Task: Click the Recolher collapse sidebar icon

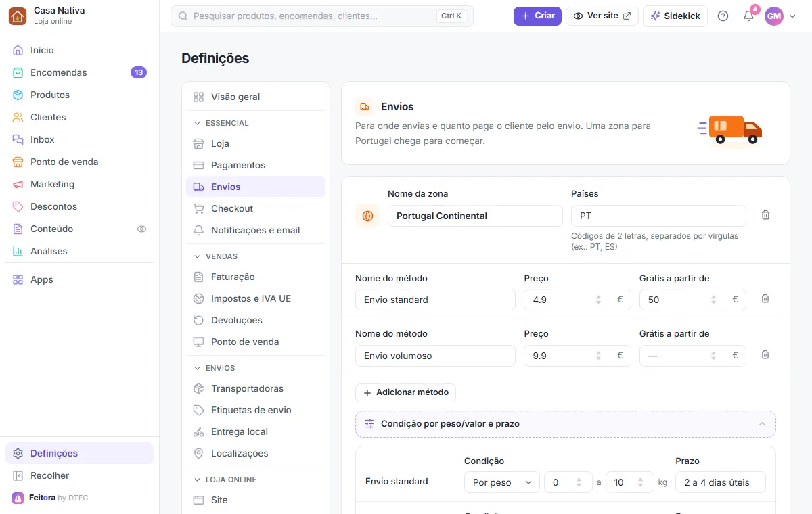Action: [x=18, y=475]
